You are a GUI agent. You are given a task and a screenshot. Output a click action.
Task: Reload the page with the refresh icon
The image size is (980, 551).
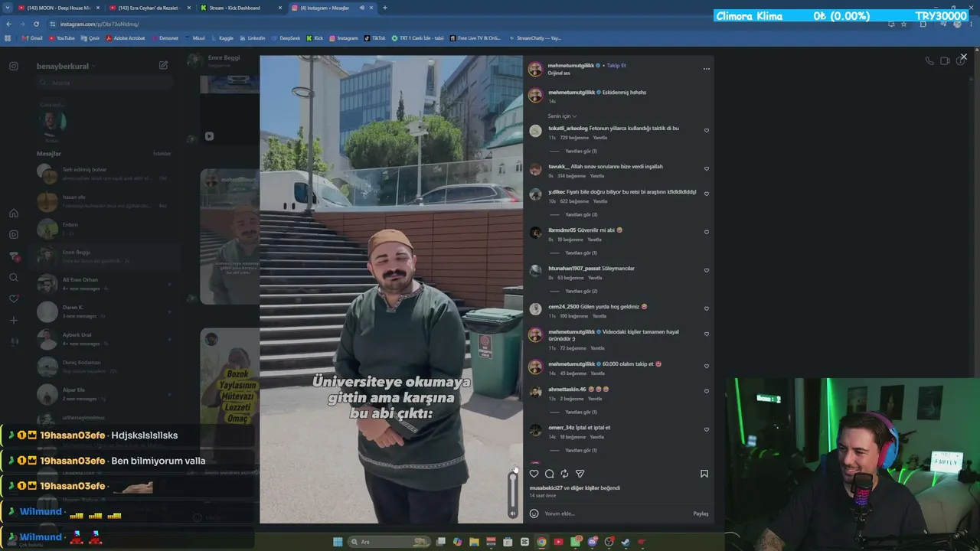[36, 24]
